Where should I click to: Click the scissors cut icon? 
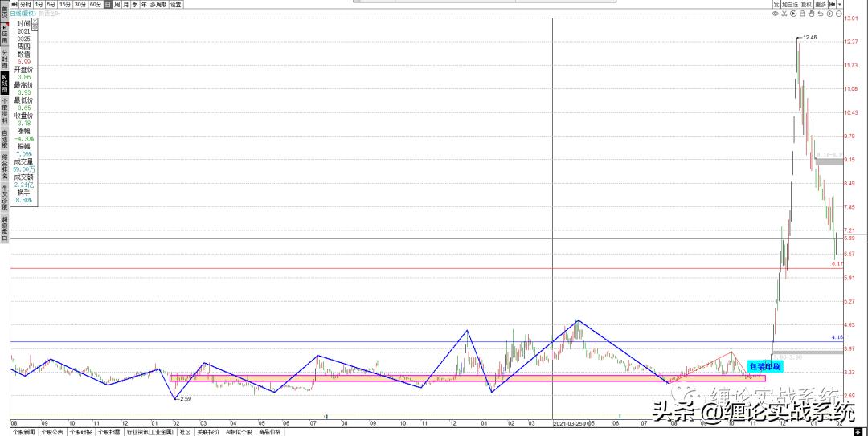pyautogui.click(x=784, y=14)
